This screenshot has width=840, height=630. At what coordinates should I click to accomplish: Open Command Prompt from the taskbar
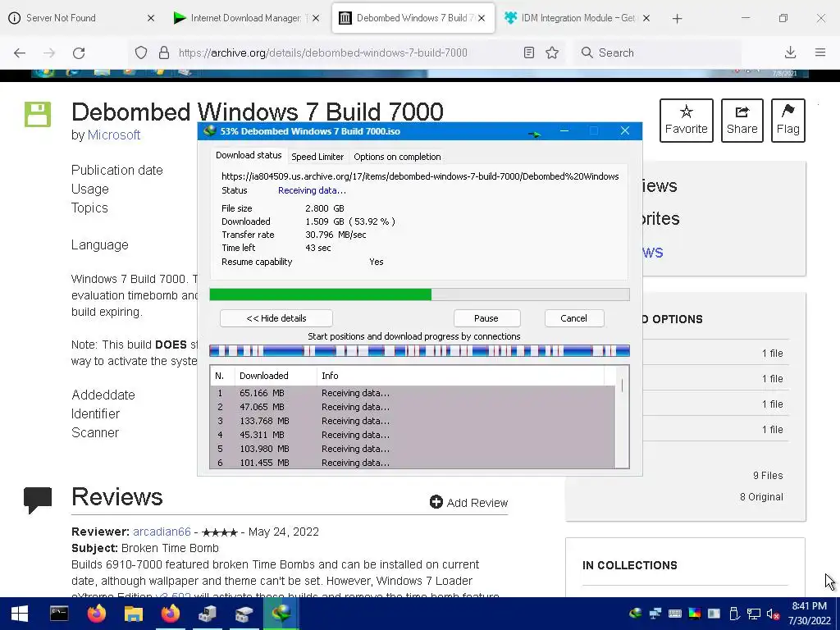click(x=59, y=614)
